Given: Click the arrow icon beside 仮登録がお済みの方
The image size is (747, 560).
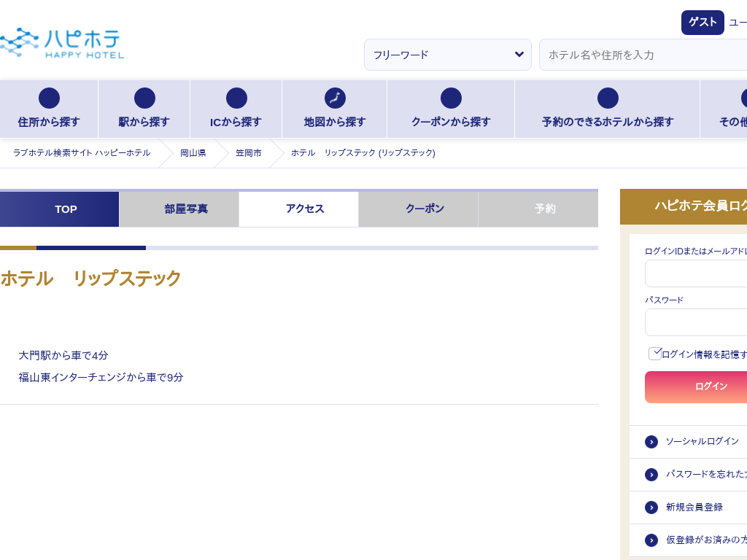Looking at the screenshot, I should (x=651, y=540).
